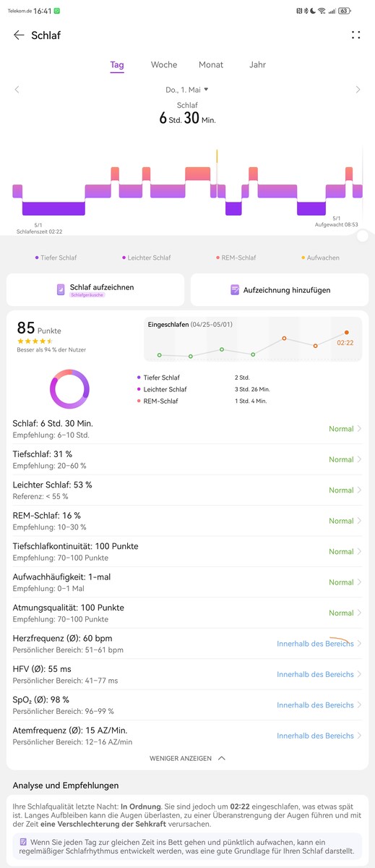Open the date dropdown Do., 1. Mai
Screen dimensions: 375x868
pyautogui.click(x=186, y=90)
